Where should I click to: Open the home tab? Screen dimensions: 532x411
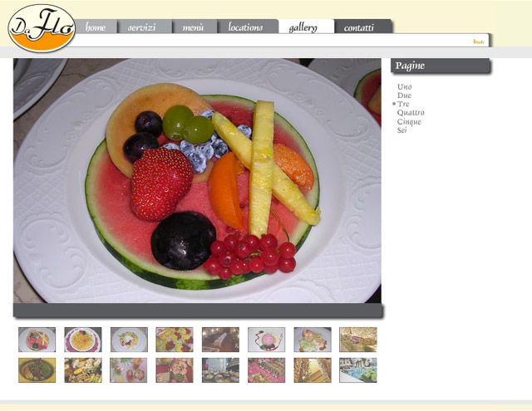96,27
